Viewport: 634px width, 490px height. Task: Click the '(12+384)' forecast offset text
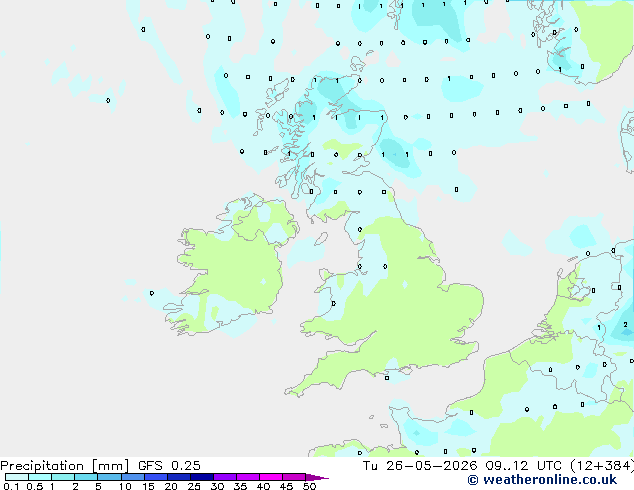click(602, 466)
